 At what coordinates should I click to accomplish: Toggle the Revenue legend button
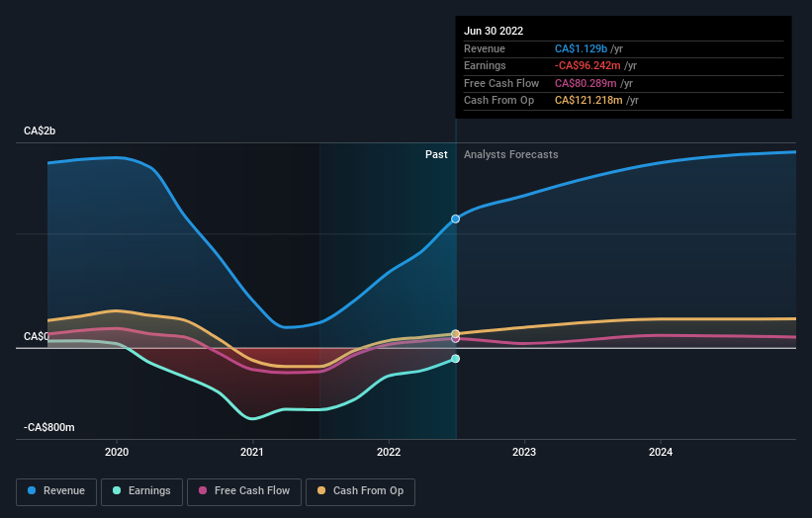(56, 491)
